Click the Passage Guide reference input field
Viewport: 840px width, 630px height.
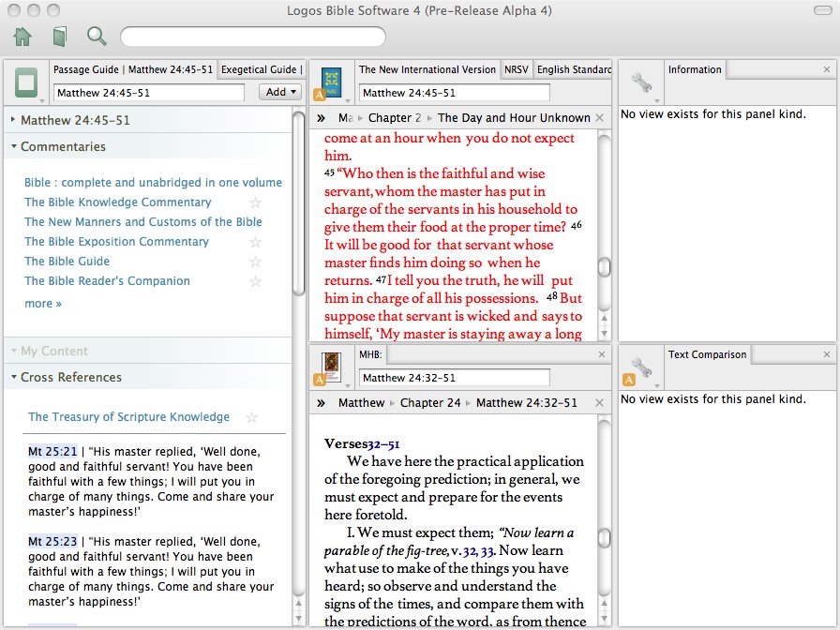pos(149,93)
